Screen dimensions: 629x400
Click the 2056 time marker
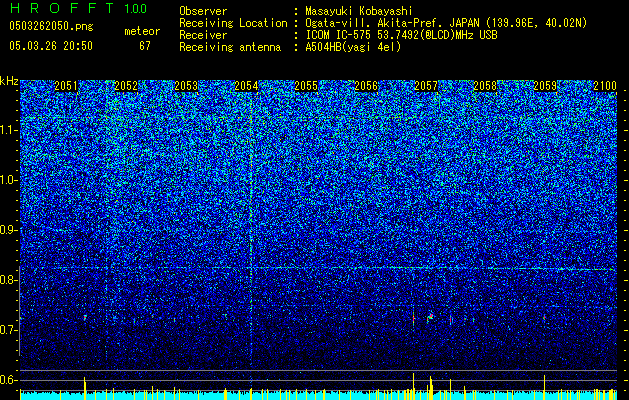point(366,86)
